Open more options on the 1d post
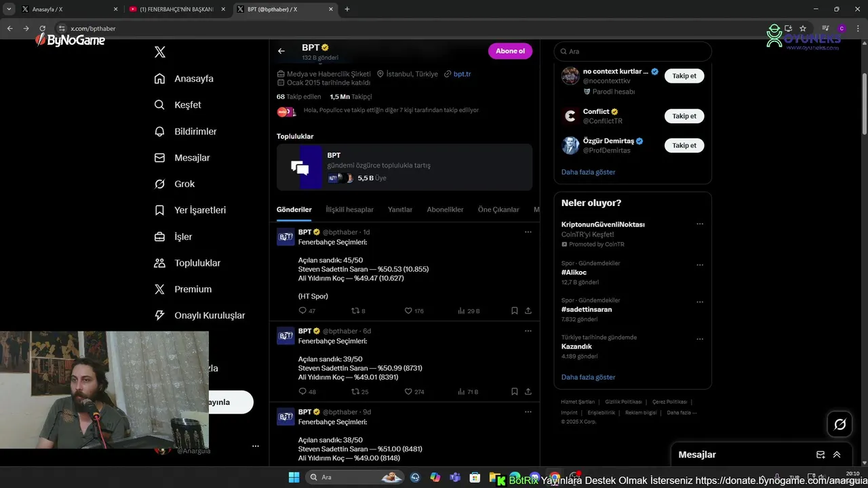This screenshot has height=488, width=868. tap(528, 232)
